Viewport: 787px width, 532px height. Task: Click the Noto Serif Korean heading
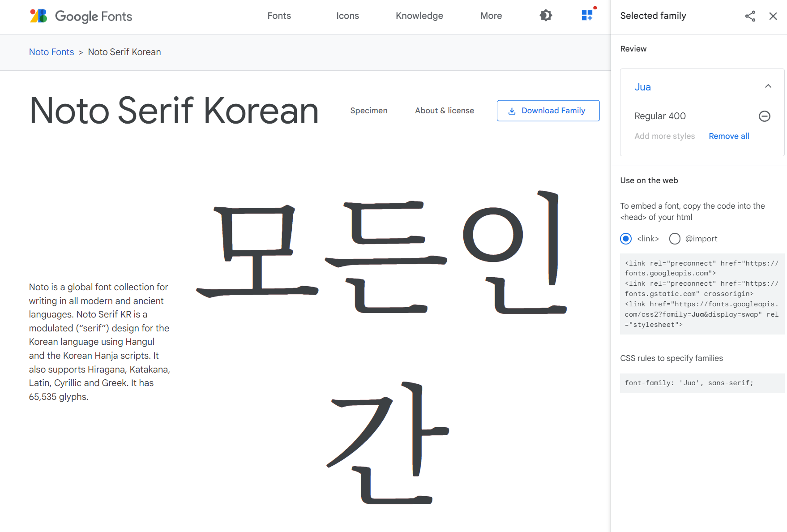(x=174, y=111)
